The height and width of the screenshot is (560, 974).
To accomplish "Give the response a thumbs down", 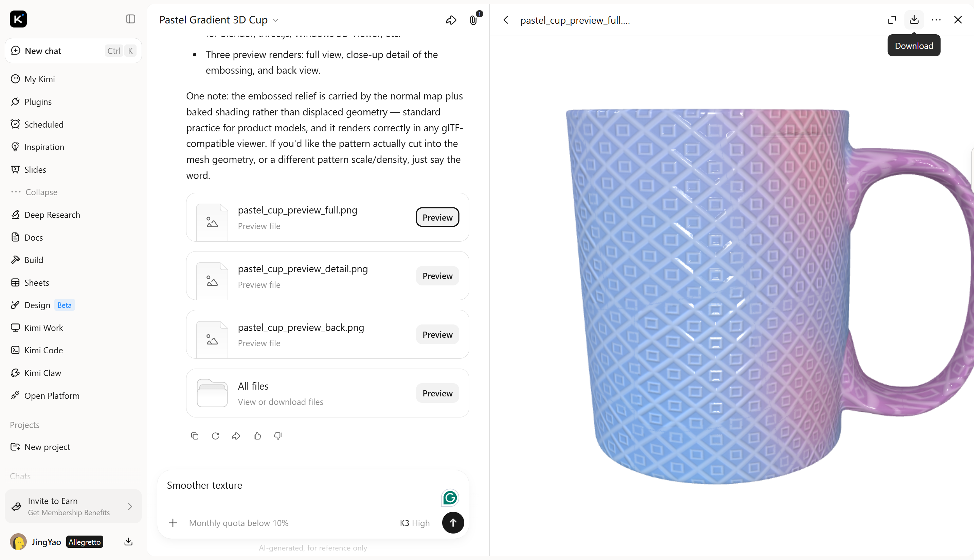I will click(278, 436).
